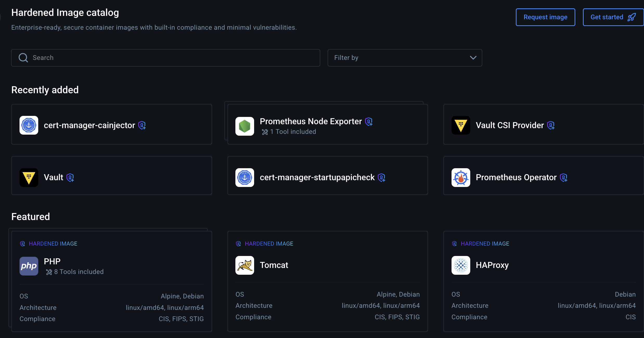The height and width of the screenshot is (338, 644).
Task: Focus the Search input field
Action: pos(172,58)
